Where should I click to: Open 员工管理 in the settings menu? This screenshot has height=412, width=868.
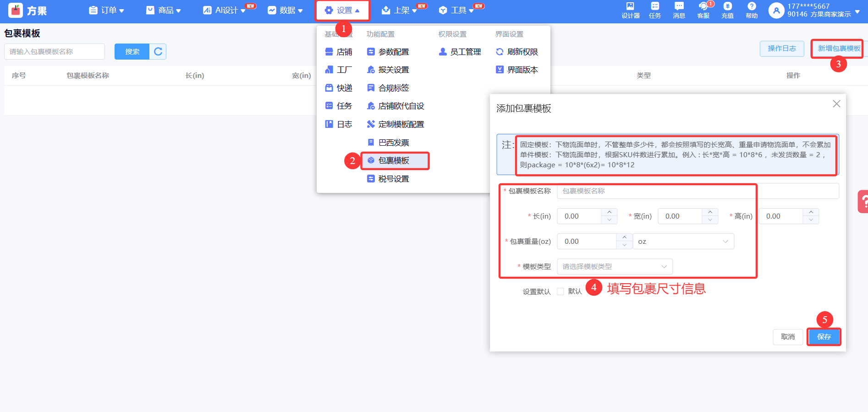pos(460,52)
